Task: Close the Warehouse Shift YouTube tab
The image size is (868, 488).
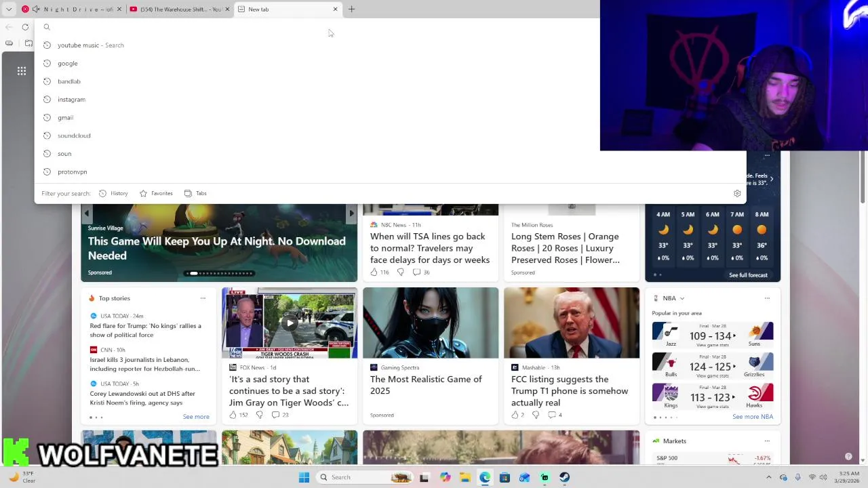Action: coord(227,9)
